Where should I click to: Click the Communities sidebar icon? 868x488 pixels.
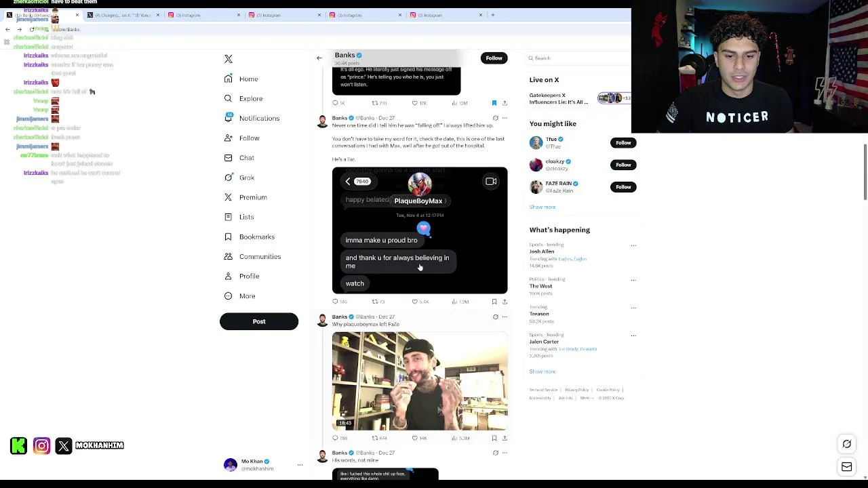click(229, 256)
